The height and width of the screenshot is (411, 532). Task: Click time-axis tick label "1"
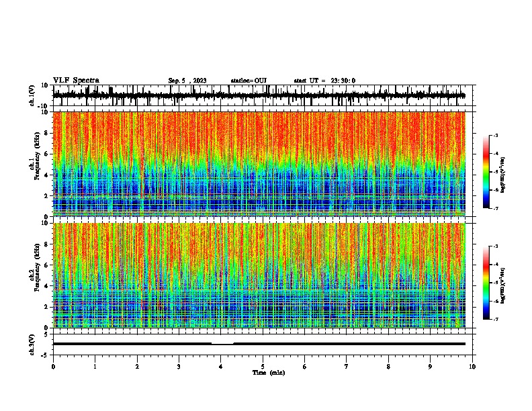pyautogui.click(x=95, y=367)
